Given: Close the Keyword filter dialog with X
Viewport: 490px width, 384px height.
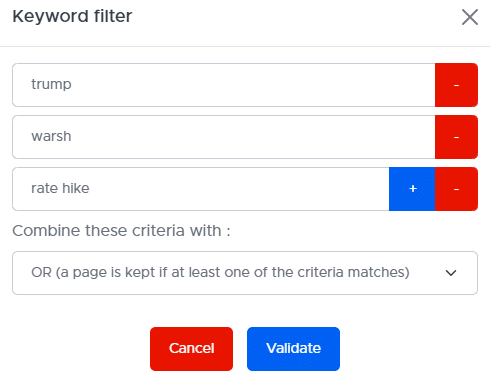Looking at the screenshot, I should [470, 17].
